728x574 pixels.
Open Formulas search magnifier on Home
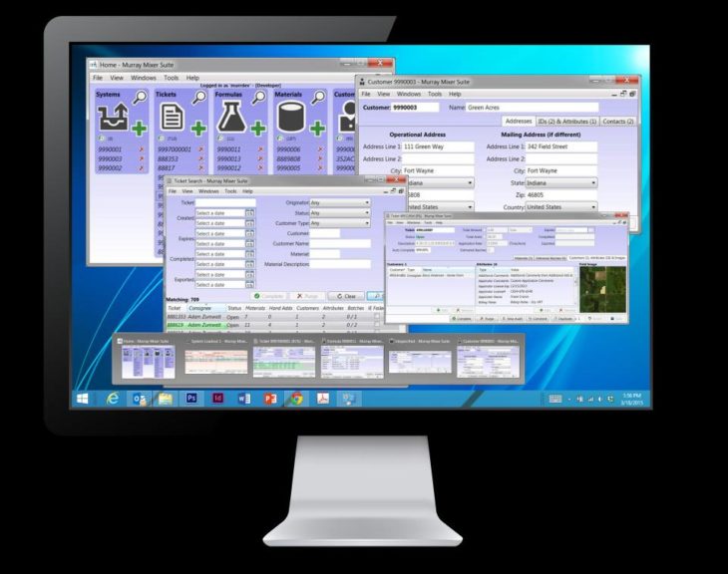pos(258,97)
